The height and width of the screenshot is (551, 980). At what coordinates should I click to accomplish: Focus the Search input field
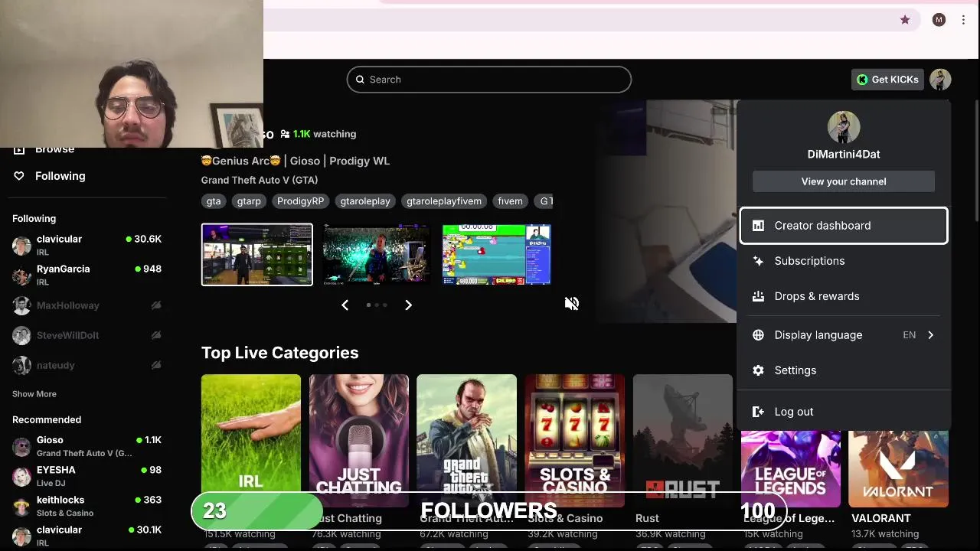click(x=489, y=80)
